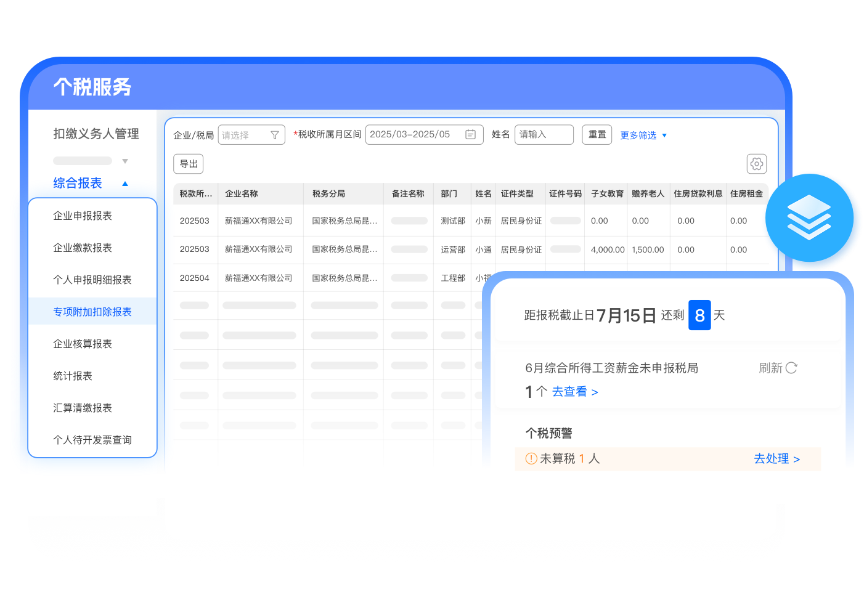Viewport: 864px width, 616px height.
Task: Click the refresh icon next to 刷新
Action: coord(792,368)
